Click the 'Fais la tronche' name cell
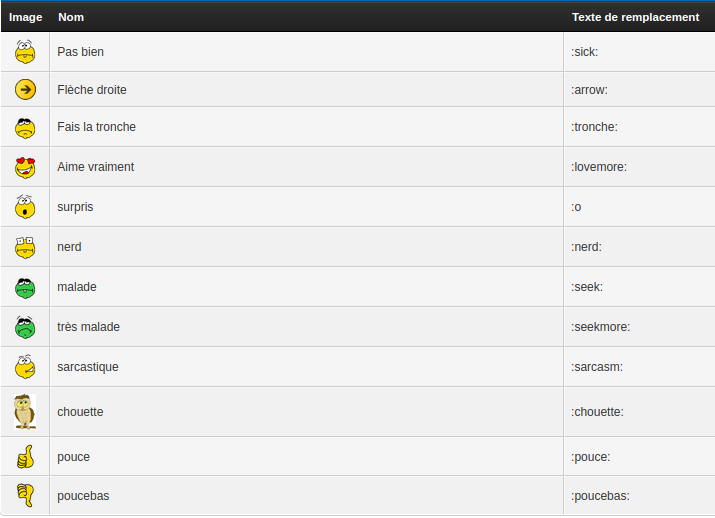Screen dimensions: 715x518 click(x=97, y=127)
